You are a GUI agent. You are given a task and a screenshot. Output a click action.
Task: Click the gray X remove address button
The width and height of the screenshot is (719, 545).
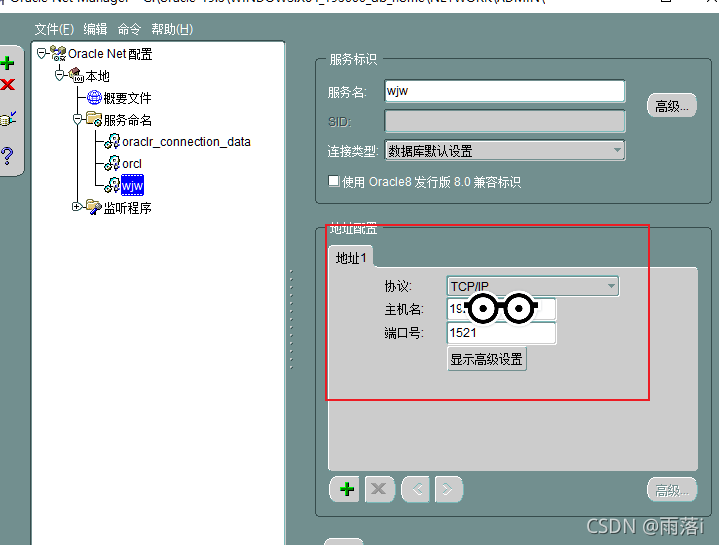(x=379, y=489)
